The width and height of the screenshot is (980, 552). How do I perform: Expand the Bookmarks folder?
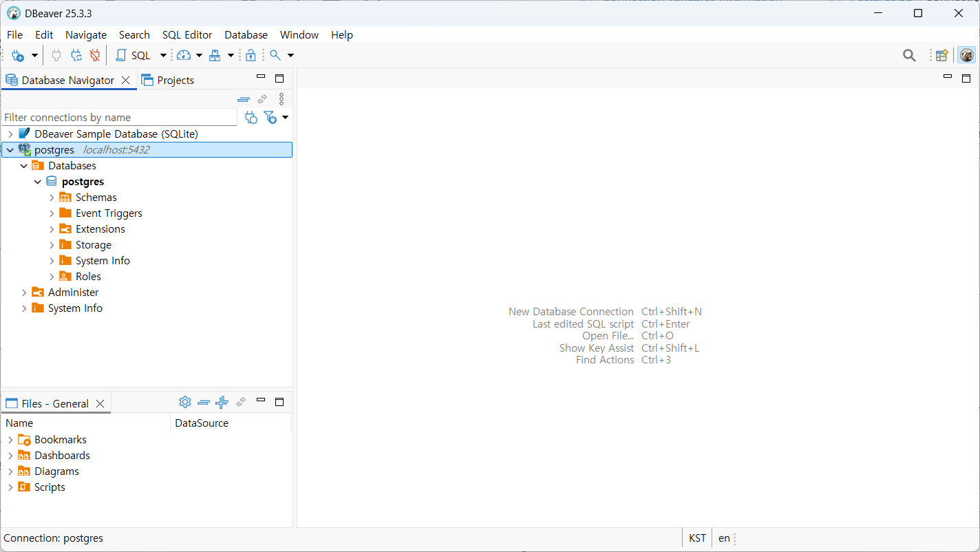pos(10,440)
